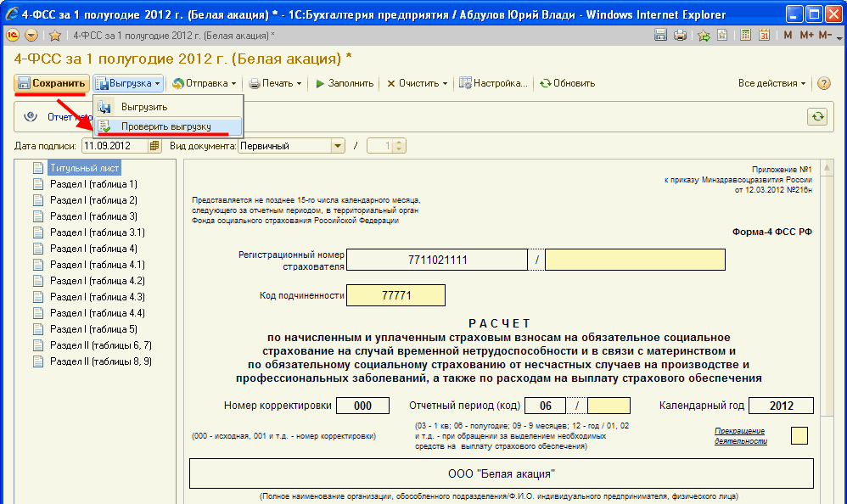The width and height of the screenshot is (847, 504).
Task: Click Код подчиненности field 77771
Action: 396,295
